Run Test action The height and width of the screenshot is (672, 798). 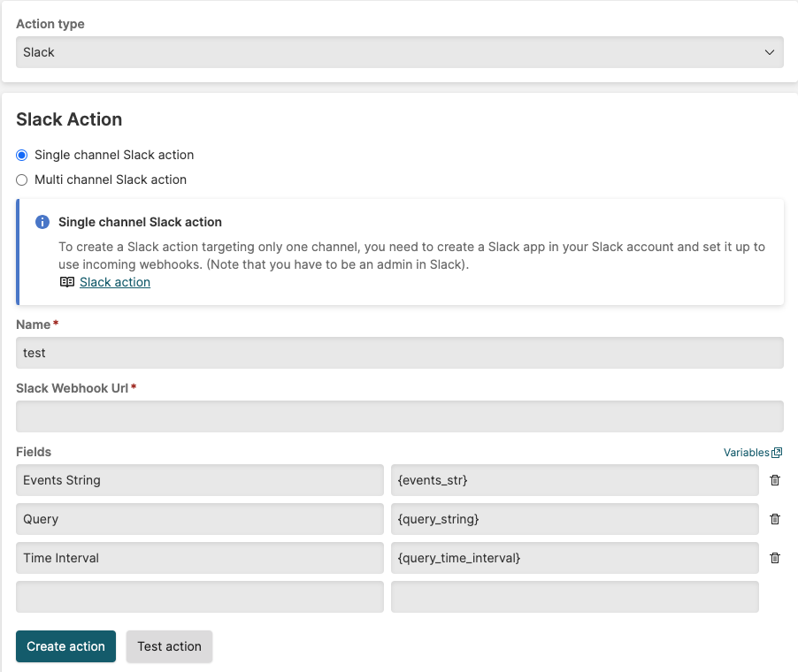point(169,646)
